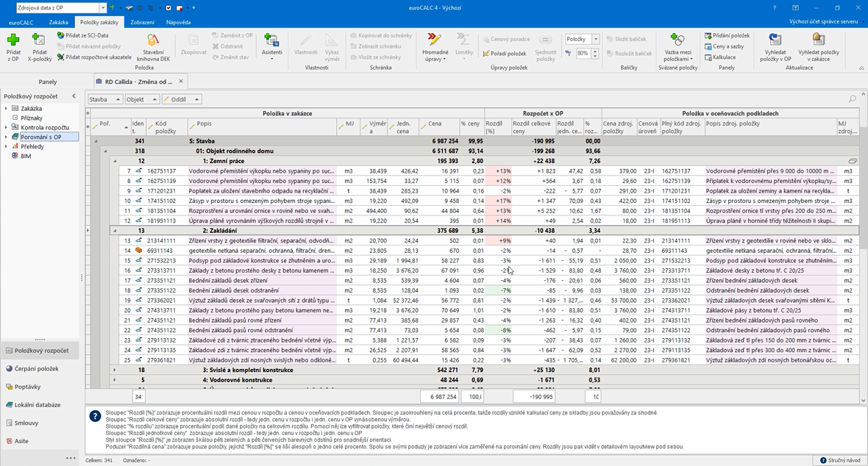This screenshot has width=868, height=466.
Task: Click the Přidat ze SCI-Data globe icon
Action: click(x=61, y=35)
